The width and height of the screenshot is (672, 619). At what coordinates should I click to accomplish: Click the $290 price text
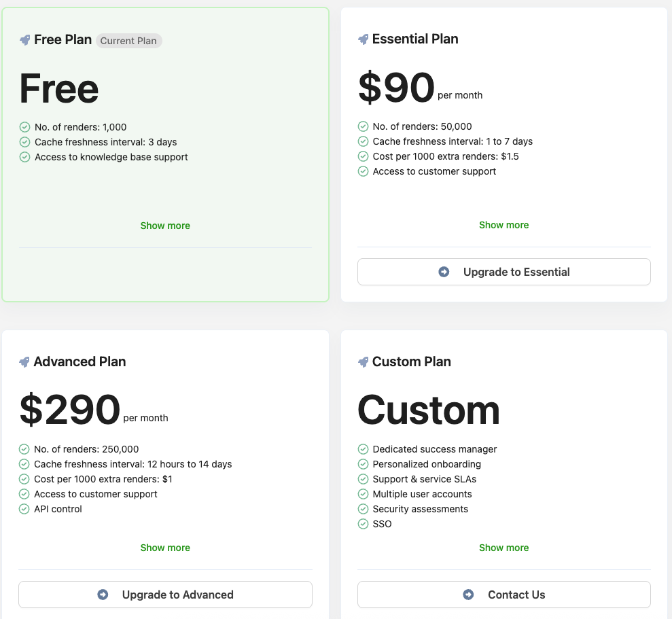70,409
